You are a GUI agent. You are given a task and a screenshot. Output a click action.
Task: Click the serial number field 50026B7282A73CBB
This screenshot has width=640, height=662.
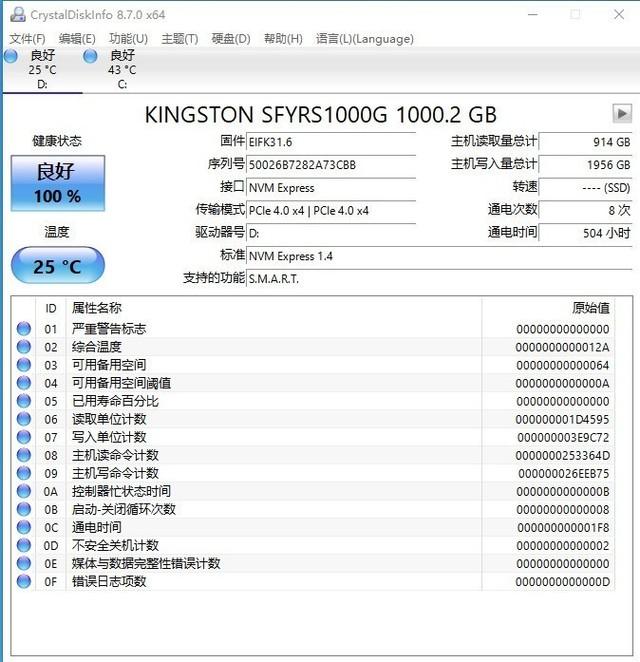tap(331, 165)
